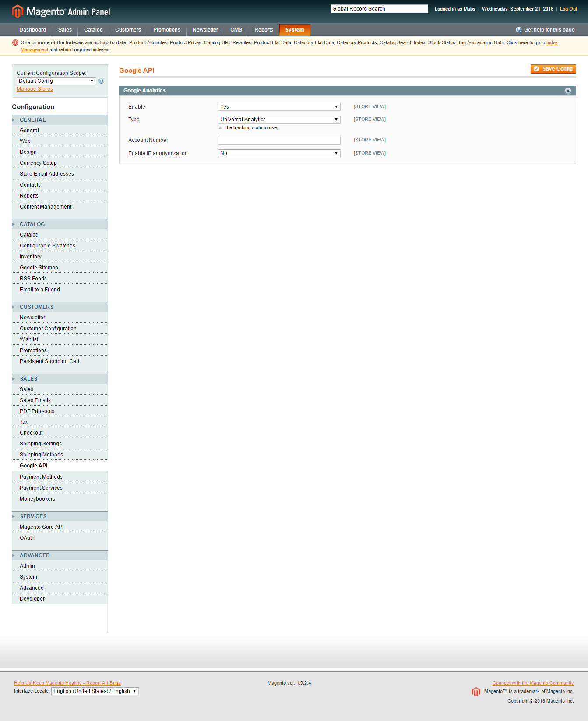The height and width of the screenshot is (721, 588).
Task: Open the Manage Stores link
Action: tap(35, 89)
